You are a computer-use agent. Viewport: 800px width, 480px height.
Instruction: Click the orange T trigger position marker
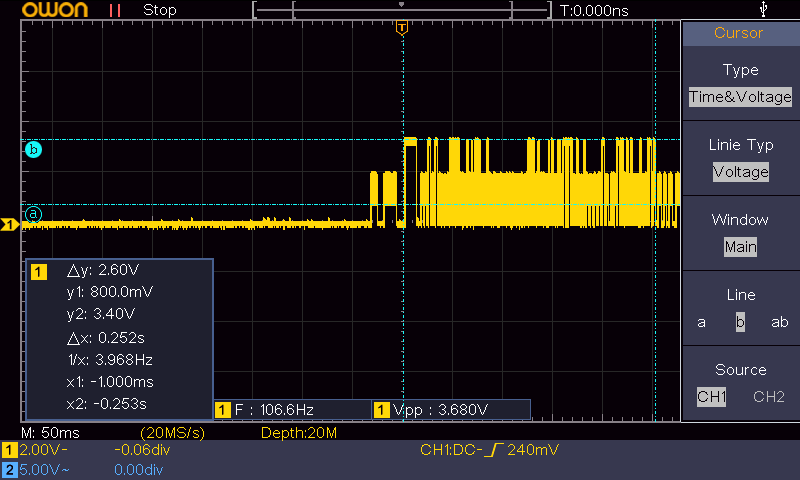[402, 28]
